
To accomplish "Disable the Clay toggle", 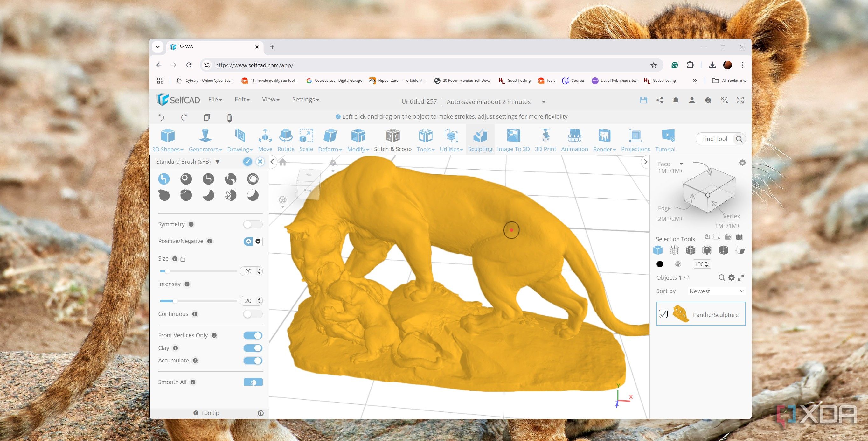I will click(253, 348).
